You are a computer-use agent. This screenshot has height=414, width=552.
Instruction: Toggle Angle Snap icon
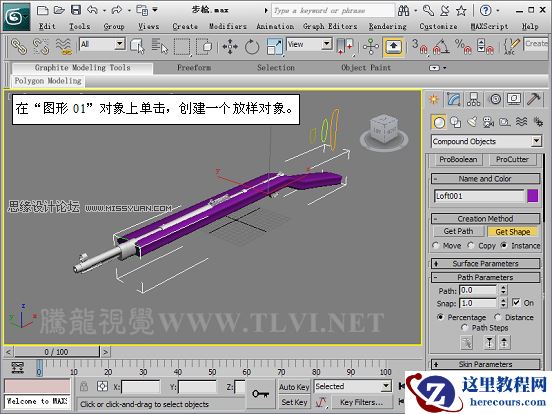441,47
